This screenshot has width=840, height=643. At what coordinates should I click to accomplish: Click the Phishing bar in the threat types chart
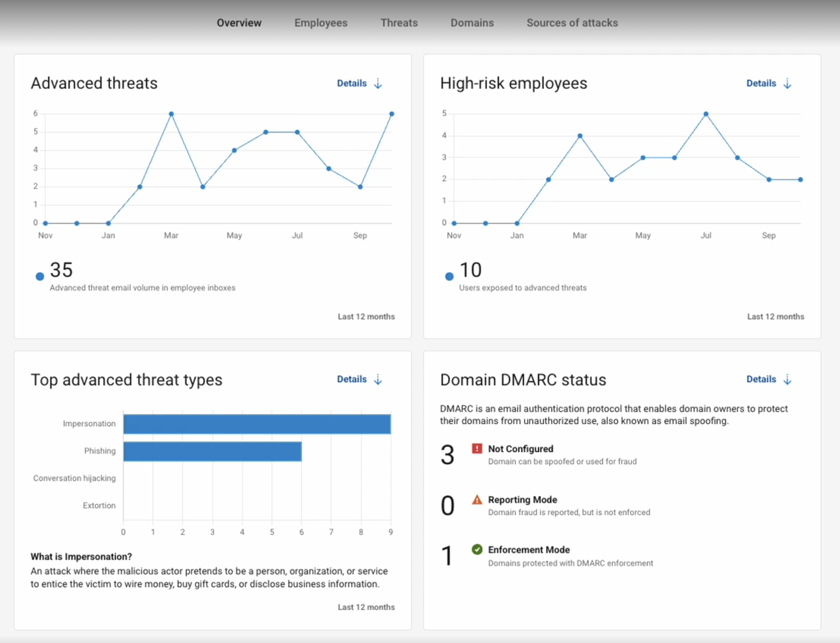tap(212, 450)
